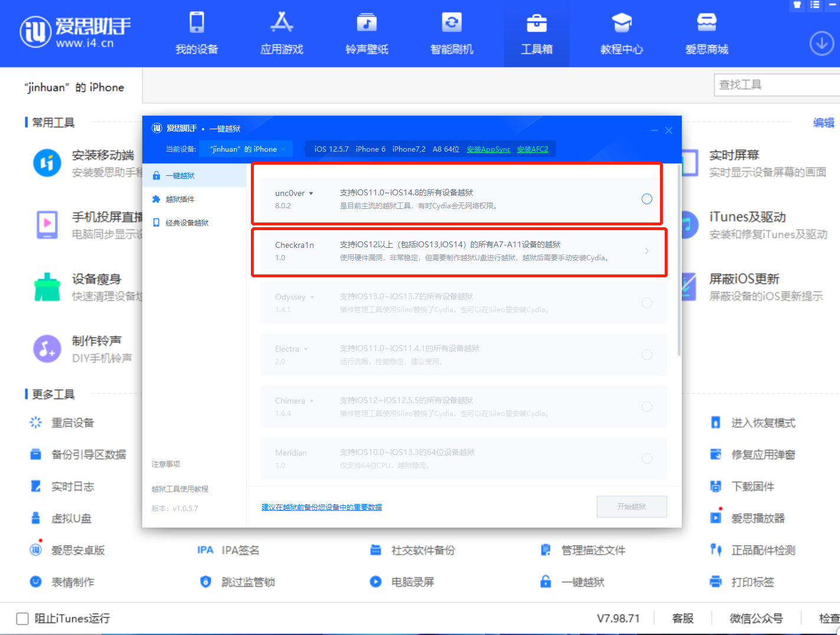Click the 安装AFC2 link
Screen dimensions: 840x635
[x=532, y=149]
